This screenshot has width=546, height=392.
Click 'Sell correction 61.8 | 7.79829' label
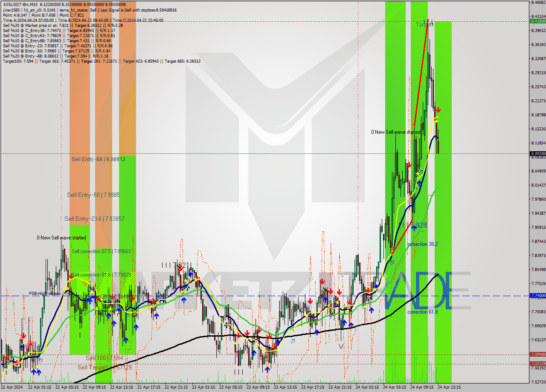tap(101, 275)
